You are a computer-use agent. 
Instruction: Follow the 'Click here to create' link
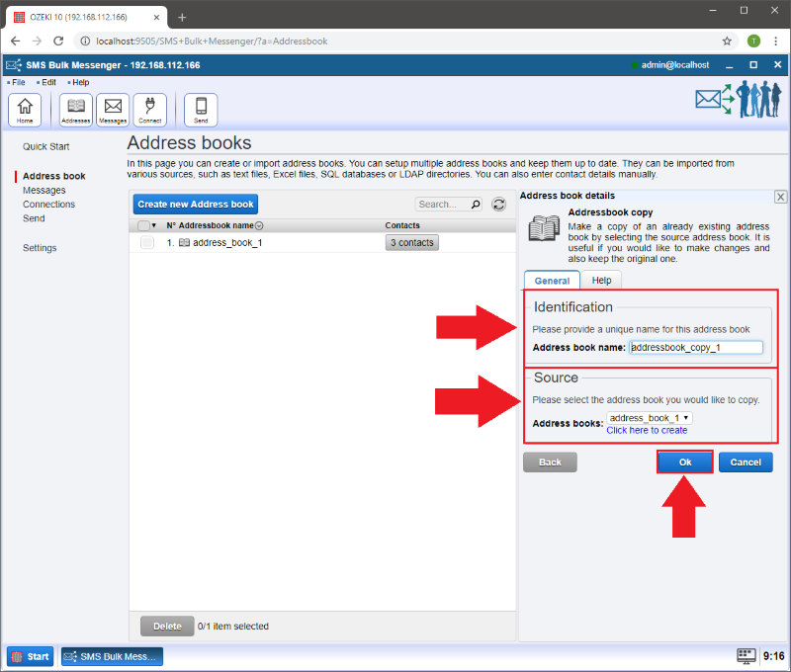[x=647, y=430]
